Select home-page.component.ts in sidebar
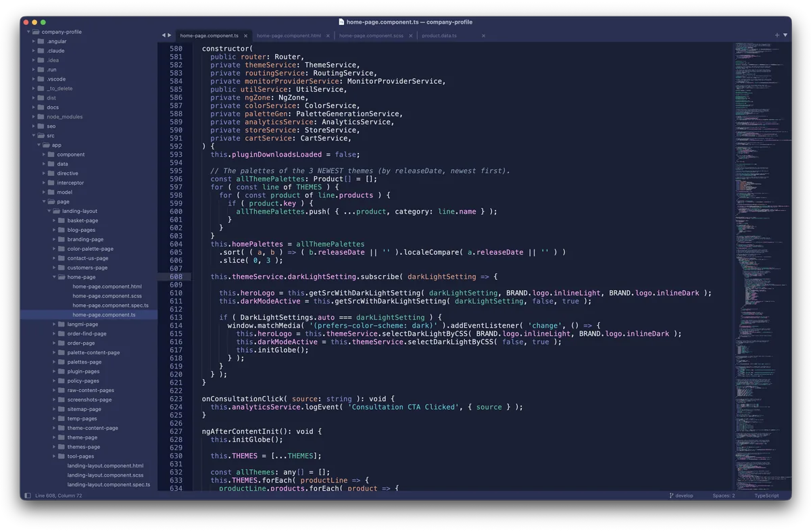Image resolution: width=811 pixels, height=532 pixels. (x=104, y=315)
